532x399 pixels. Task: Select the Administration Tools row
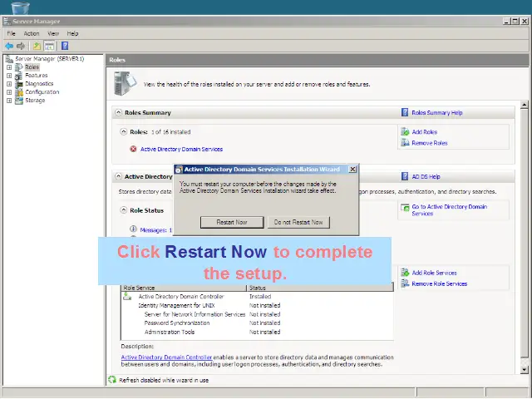pos(257,332)
